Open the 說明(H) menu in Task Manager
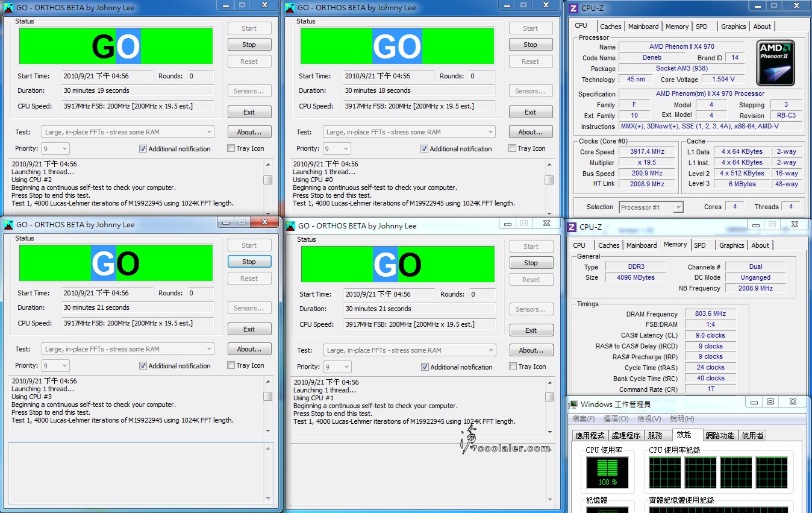Image resolution: width=812 pixels, height=513 pixels. click(x=682, y=419)
